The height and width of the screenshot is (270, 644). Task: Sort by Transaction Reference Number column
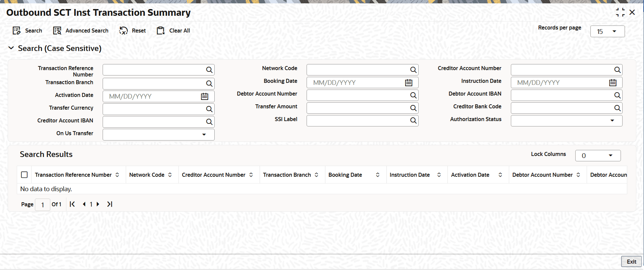117,175
